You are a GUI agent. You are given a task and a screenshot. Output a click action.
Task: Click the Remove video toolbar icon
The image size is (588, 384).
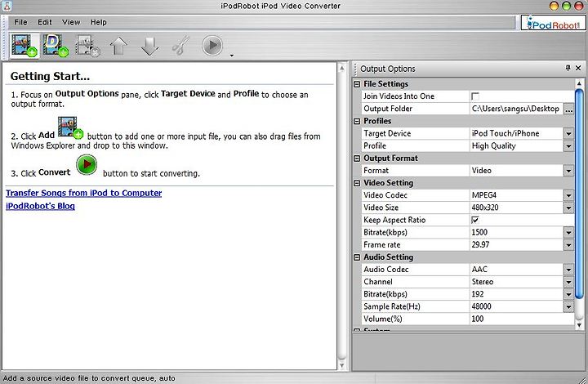87,46
